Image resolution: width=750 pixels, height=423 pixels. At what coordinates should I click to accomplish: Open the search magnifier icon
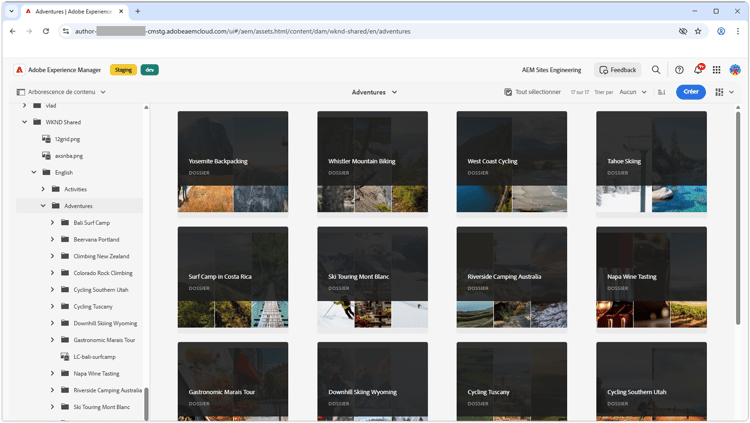(656, 70)
